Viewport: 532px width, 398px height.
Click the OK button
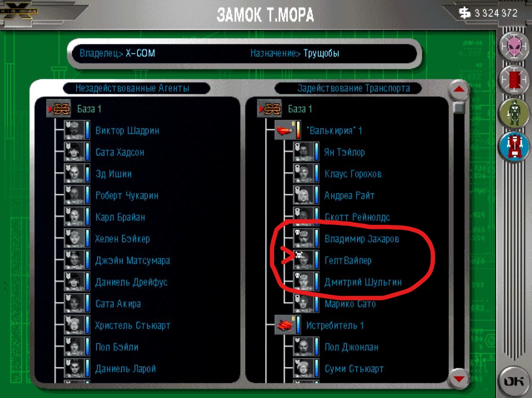[514, 382]
